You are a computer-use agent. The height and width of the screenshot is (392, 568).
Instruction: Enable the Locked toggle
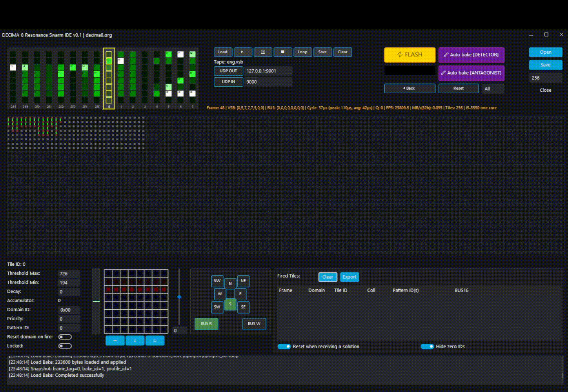pyautogui.click(x=65, y=346)
